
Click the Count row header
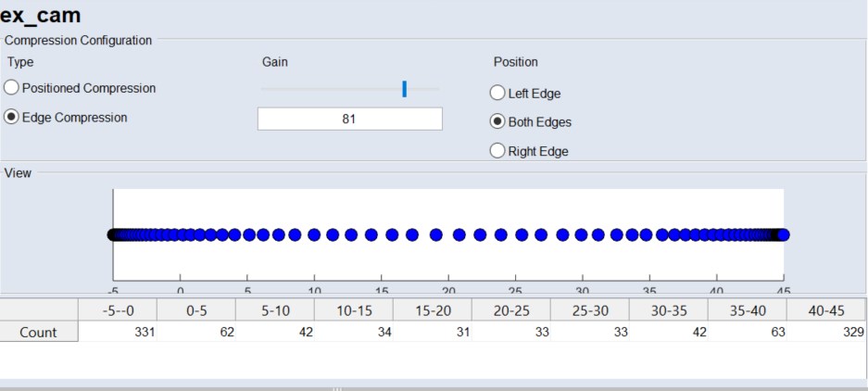[39, 332]
